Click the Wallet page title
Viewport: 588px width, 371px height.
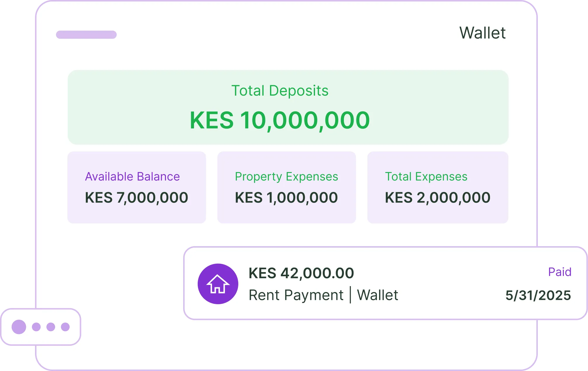(x=482, y=33)
